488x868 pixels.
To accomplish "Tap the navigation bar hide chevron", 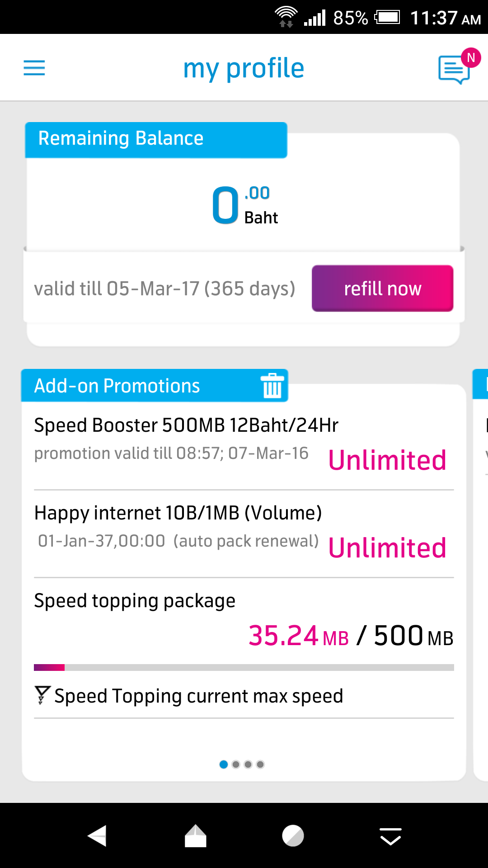I will [390, 836].
